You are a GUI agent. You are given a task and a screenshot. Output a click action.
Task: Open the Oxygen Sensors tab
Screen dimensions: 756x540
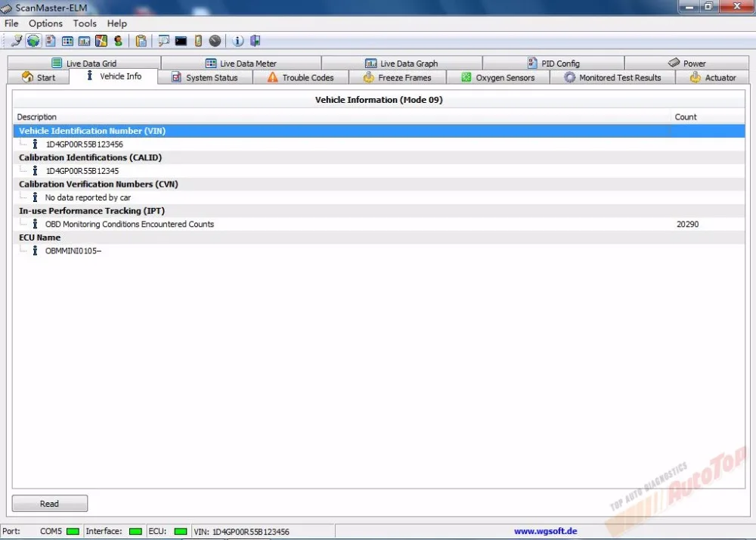(x=498, y=77)
